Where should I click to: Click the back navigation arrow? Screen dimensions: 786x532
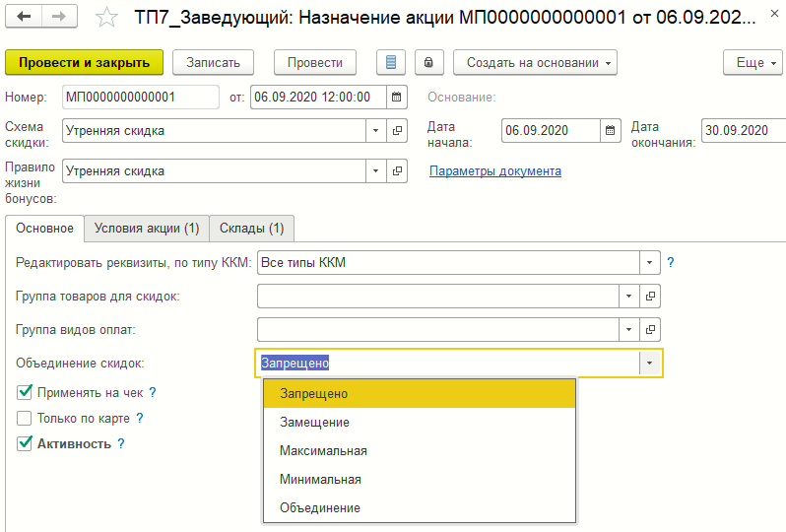[24, 19]
